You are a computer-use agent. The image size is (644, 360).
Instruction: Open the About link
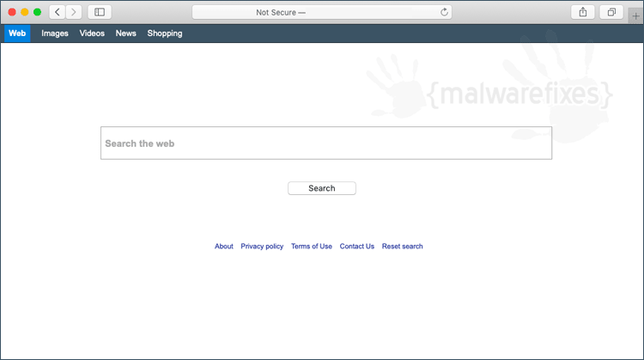(224, 247)
